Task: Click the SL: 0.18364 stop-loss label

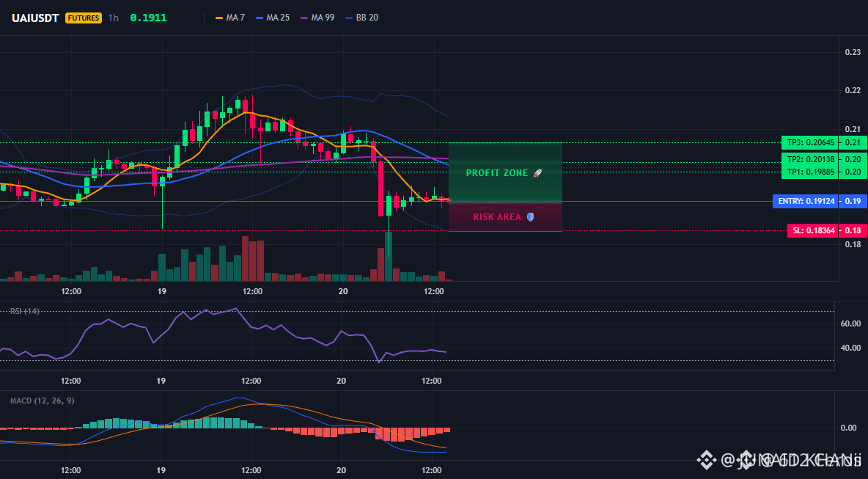Action: tap(813, 230)
